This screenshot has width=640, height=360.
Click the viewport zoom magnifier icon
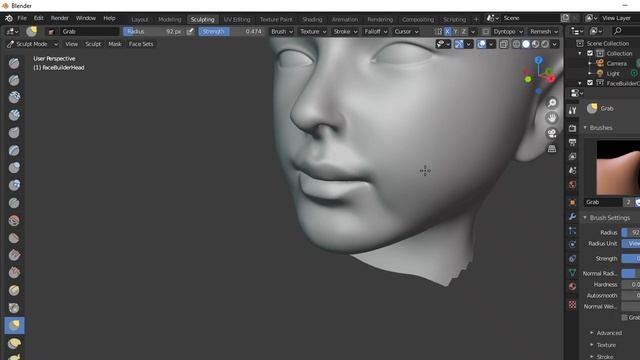tap(552, 103)
